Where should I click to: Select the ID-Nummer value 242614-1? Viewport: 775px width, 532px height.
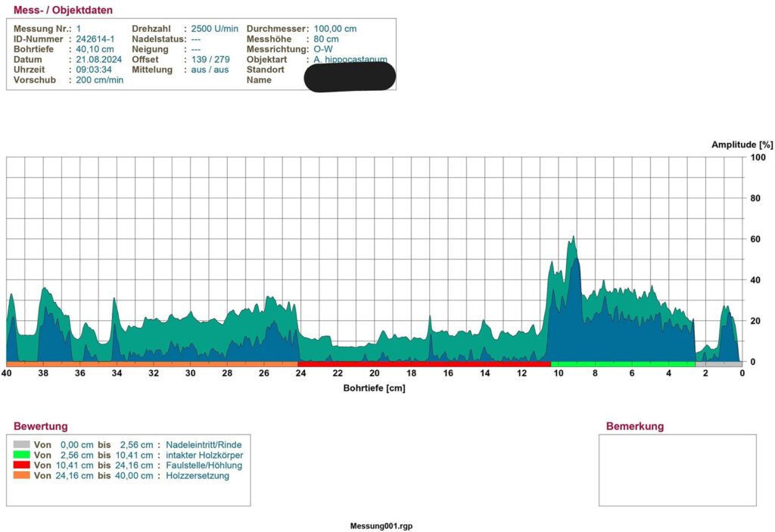click(x=95, y=39)
